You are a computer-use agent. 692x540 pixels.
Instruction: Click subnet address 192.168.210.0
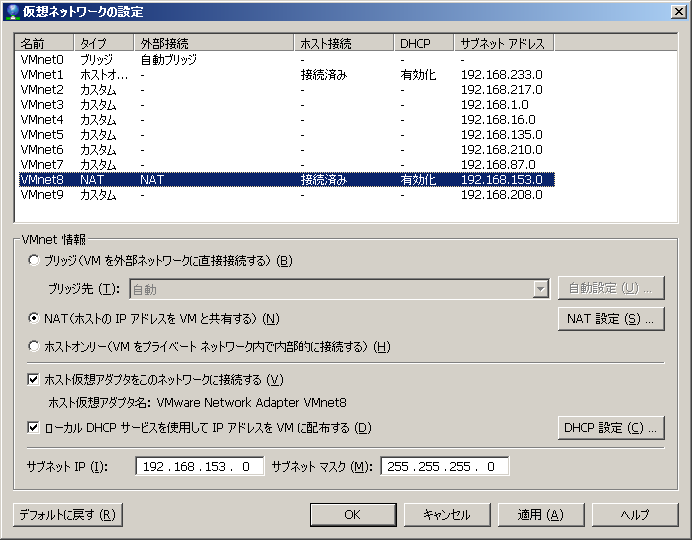(x=501, y=150)
